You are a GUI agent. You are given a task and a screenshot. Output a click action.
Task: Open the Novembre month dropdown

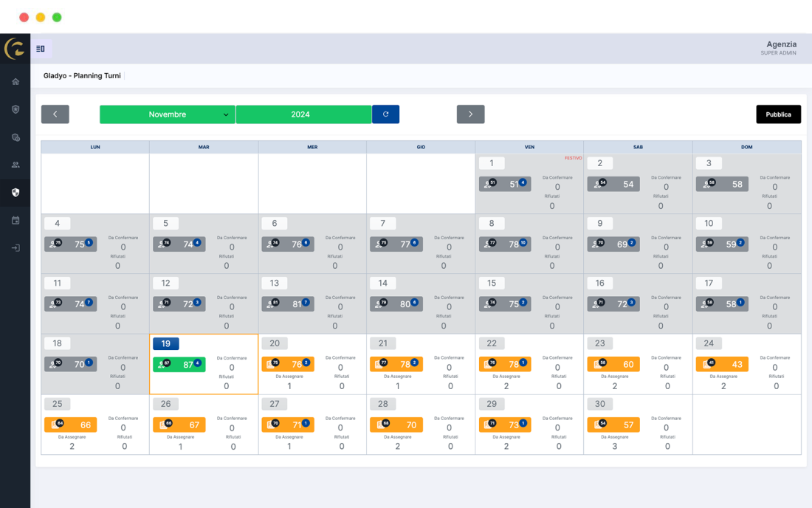tap(168, 114)
